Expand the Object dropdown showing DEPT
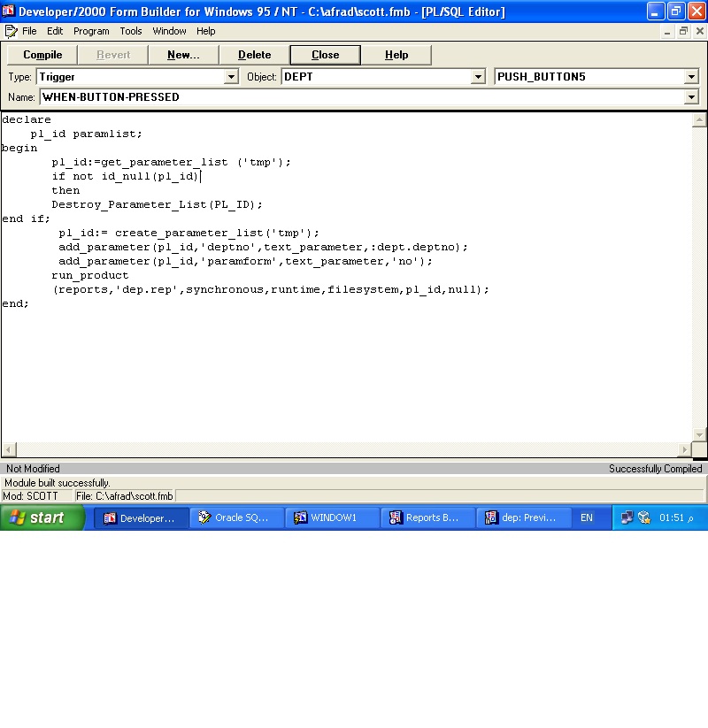The image size is (708, 728). pos(479,77)
